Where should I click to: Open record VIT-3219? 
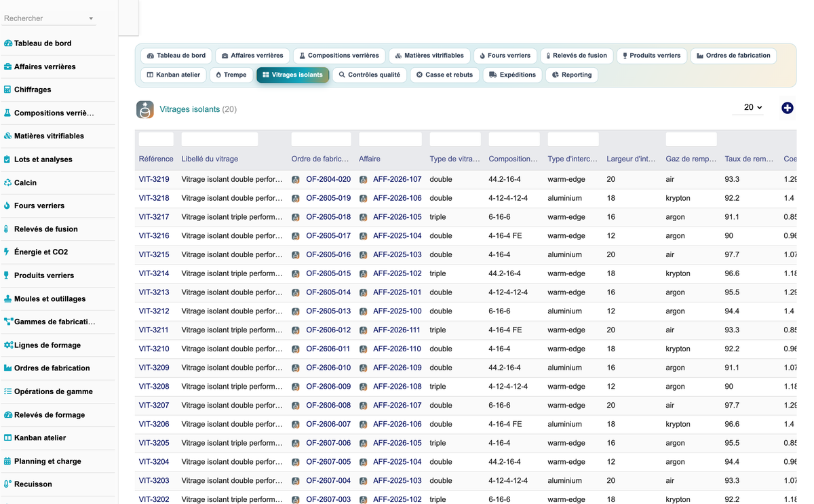[x=154, y=180]
